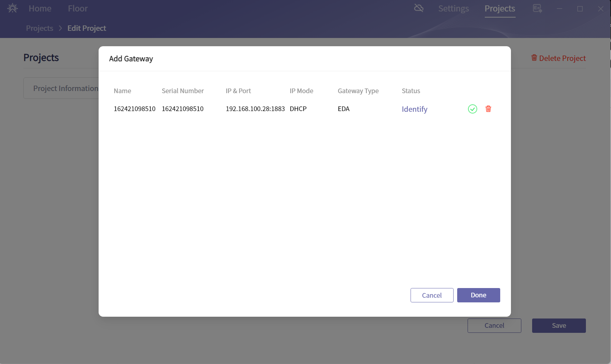Select the Project Information tab
The width and height of the screenshot is (611, 364).
pyautogui.click(x=65, y=88)
